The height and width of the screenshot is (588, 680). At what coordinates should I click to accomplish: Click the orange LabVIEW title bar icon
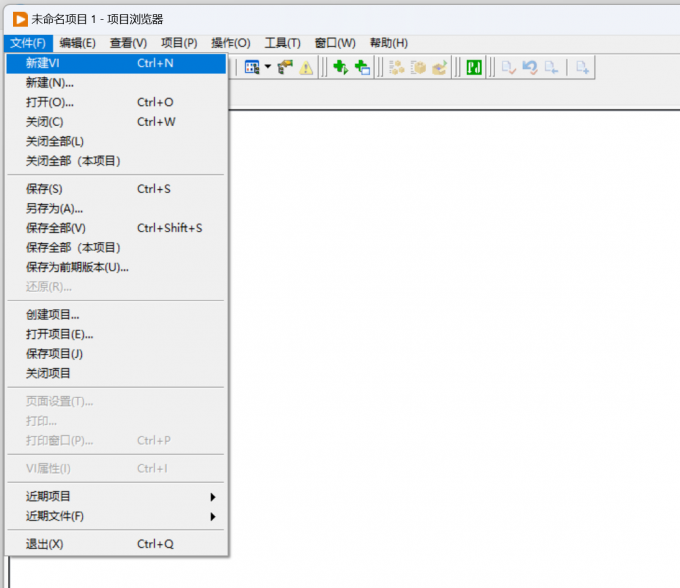coord(20,19)
